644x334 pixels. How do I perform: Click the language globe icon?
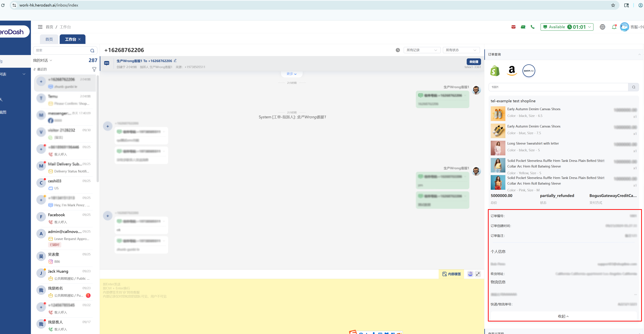click(602, 27)
